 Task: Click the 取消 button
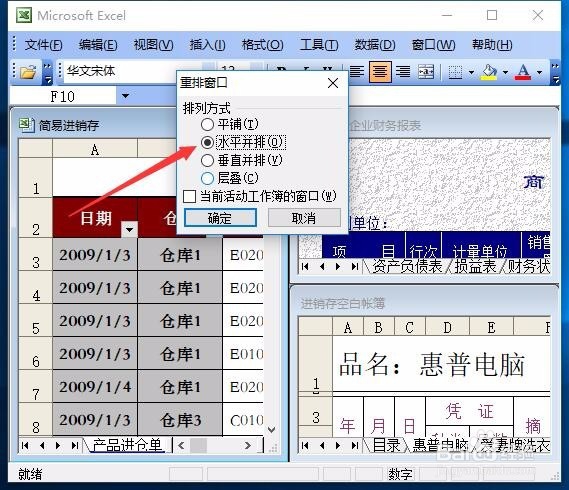pos(304,218)
